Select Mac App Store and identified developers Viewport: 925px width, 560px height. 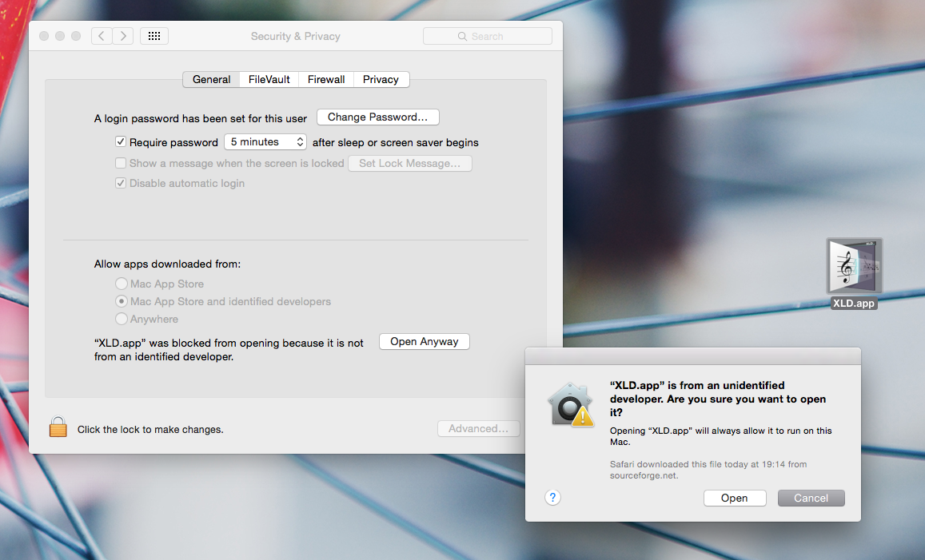122,301
